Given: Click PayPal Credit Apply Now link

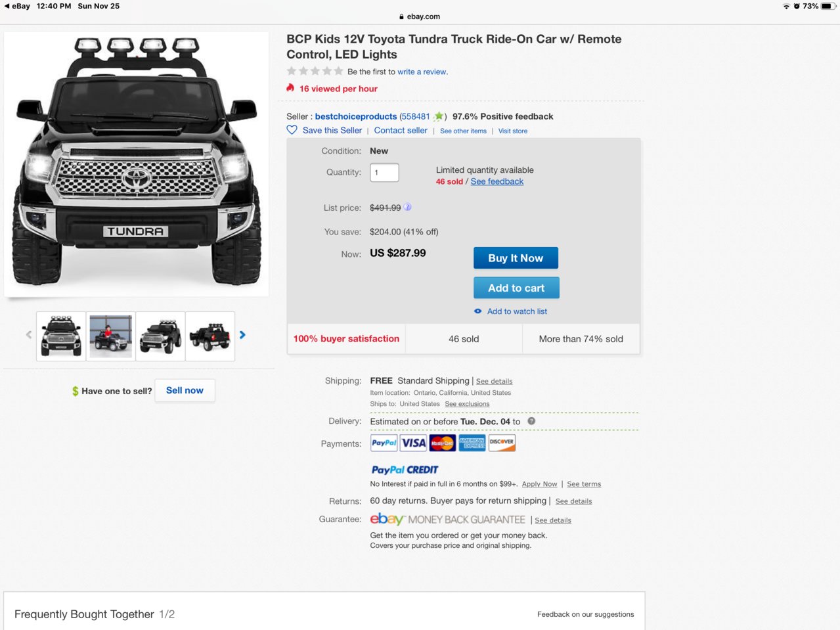Looking at the screenshot, I should [539, 484].
